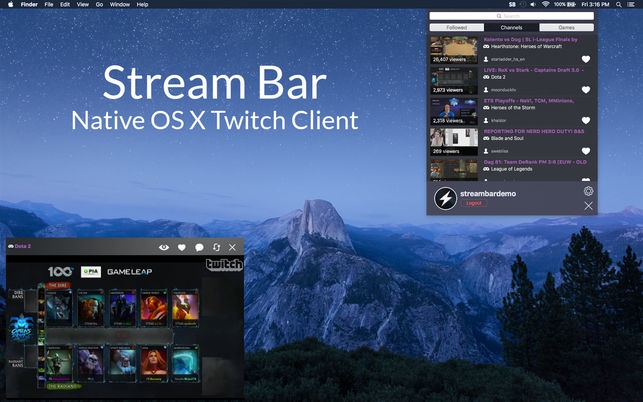Click the Heroes of the Storm playoffs title
Screen dimensions: 643x402
point(529,100)
